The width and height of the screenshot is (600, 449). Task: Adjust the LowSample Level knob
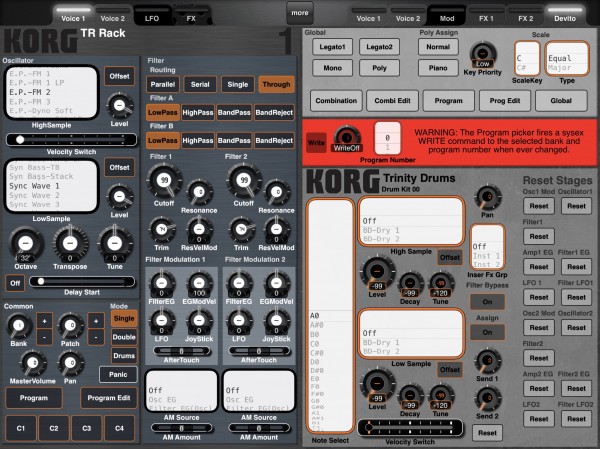tap(119, 197)
